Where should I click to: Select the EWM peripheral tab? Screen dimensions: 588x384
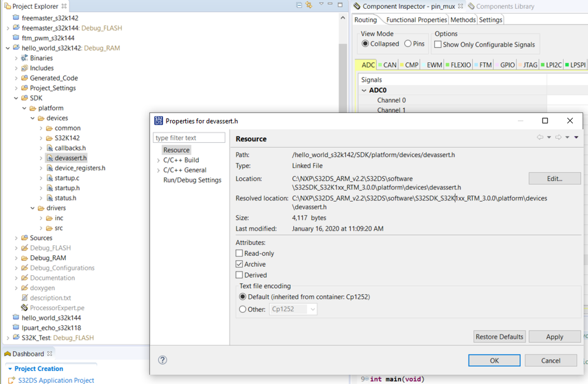click(x=432, y=65)
